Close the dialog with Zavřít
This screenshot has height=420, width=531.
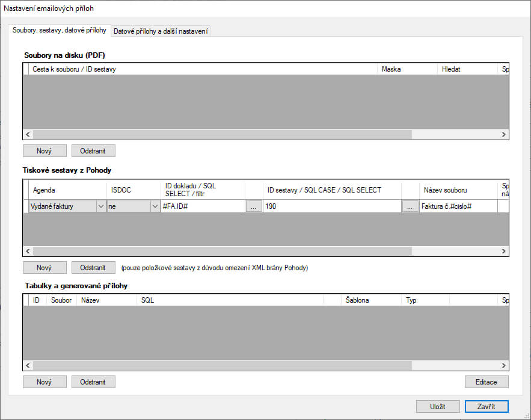[486, 406]
